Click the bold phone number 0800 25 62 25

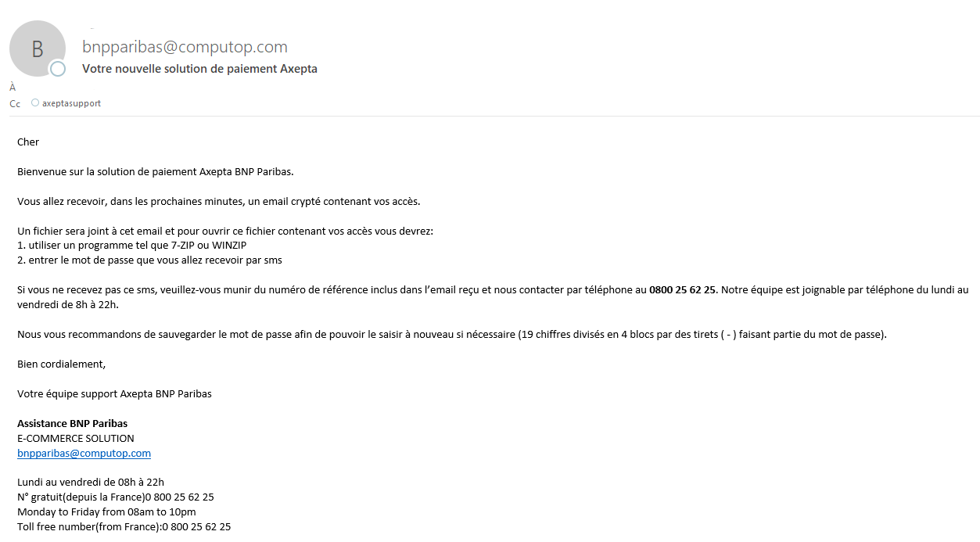coord(682,290)
